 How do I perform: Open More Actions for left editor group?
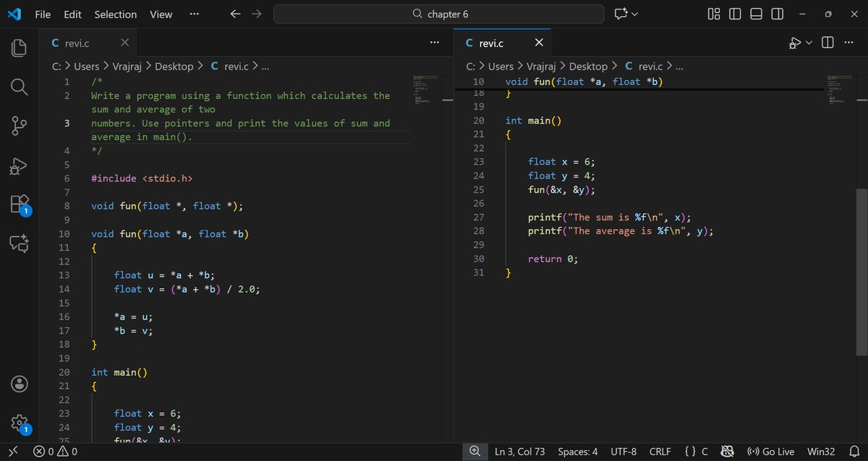[x=434, y=43]
